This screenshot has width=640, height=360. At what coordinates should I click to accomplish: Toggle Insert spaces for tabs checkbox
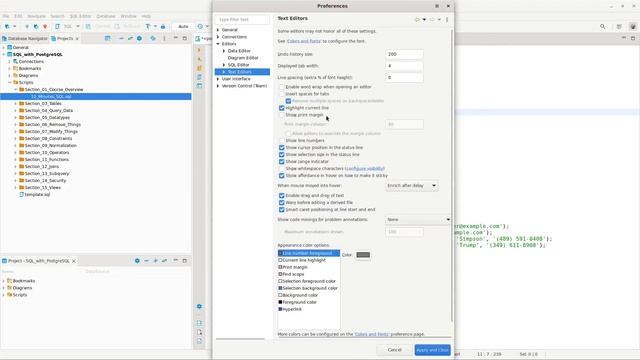pos(282,94)
